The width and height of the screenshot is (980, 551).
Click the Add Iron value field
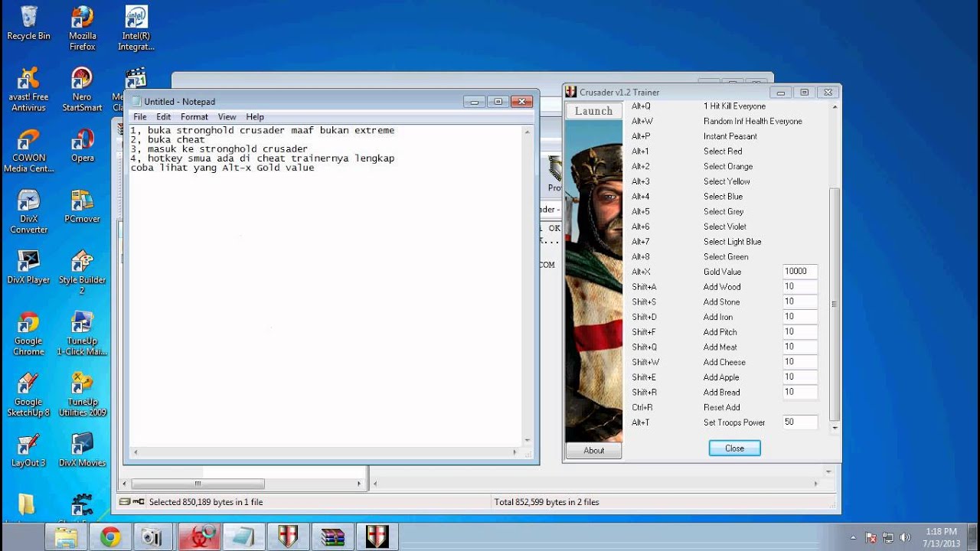pyautogui.click(x=800, y=316)
